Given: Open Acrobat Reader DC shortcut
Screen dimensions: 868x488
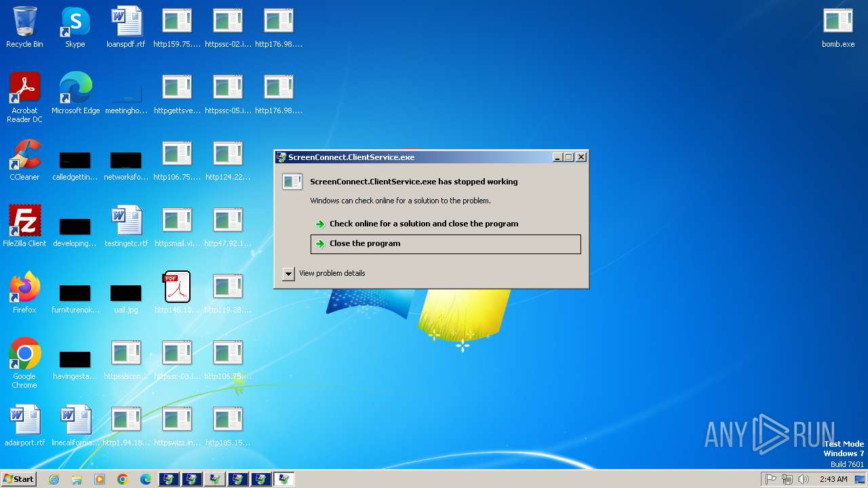Looking at the screenshot, I should (24, 97).
